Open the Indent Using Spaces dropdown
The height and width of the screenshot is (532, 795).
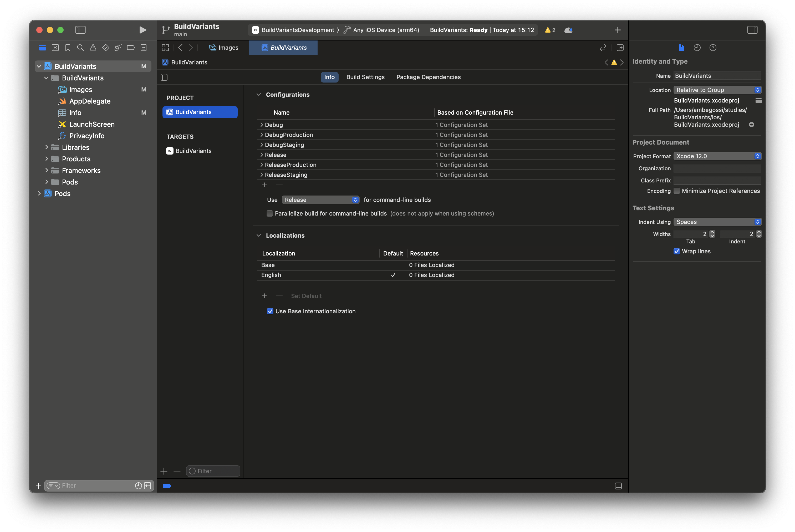point(717,222)
